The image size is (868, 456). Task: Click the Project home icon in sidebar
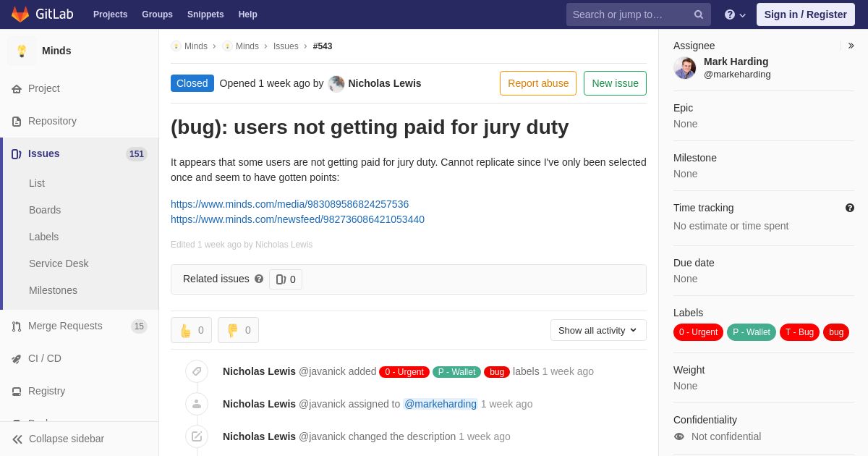(x=17, y=88)
